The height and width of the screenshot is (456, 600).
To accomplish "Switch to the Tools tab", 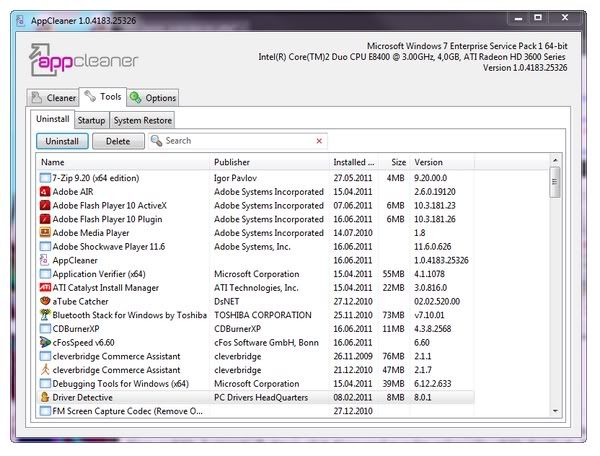I will click(103, 97).
